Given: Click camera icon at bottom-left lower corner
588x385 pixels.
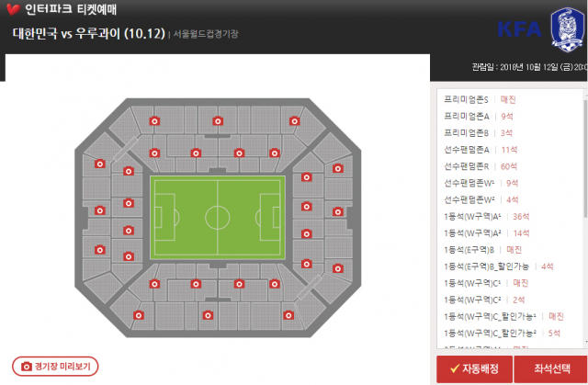Looking at the screenshot, I should (139, 315).
